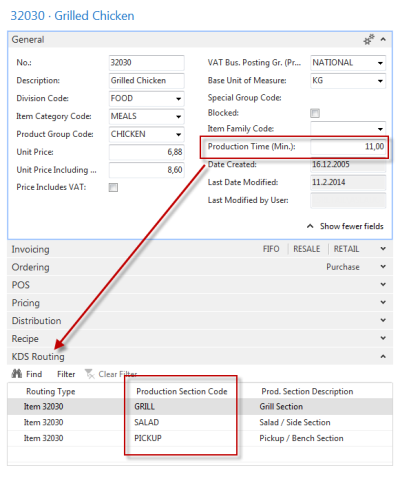The width and height of the screenshot is (400, 503).
Task: Open the VAT Bus. Posting Group dropdown
Action: [x=380, y=63]
